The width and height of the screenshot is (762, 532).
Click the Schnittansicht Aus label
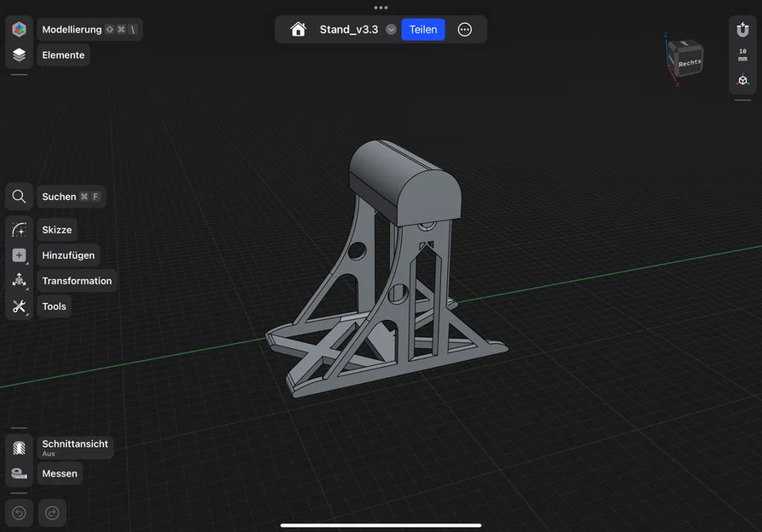pos(75,448)
